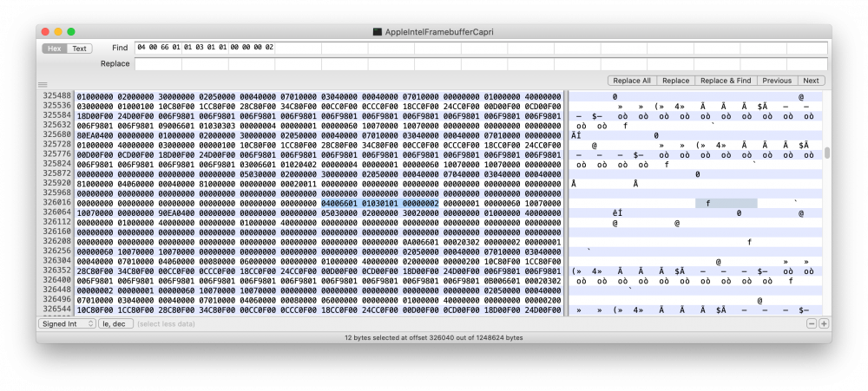Click the single Replace button
868x391 pixels.
pos(675,81)
